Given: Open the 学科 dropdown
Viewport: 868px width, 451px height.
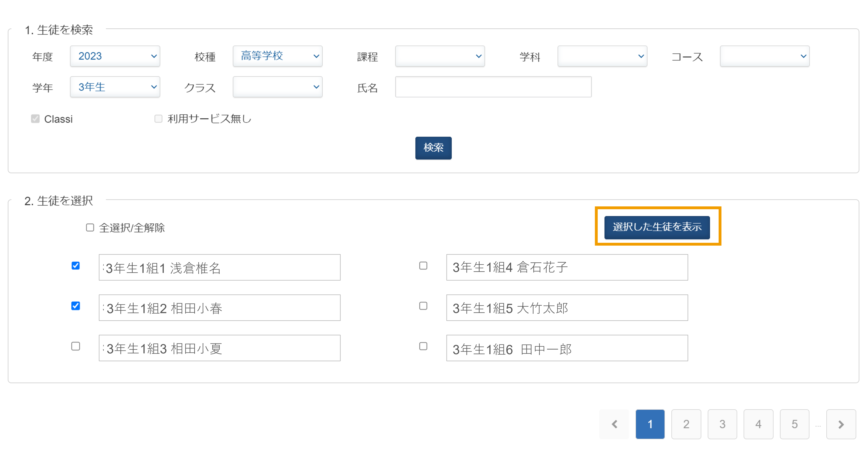Looking at the screenshot, I should point(602,56).
